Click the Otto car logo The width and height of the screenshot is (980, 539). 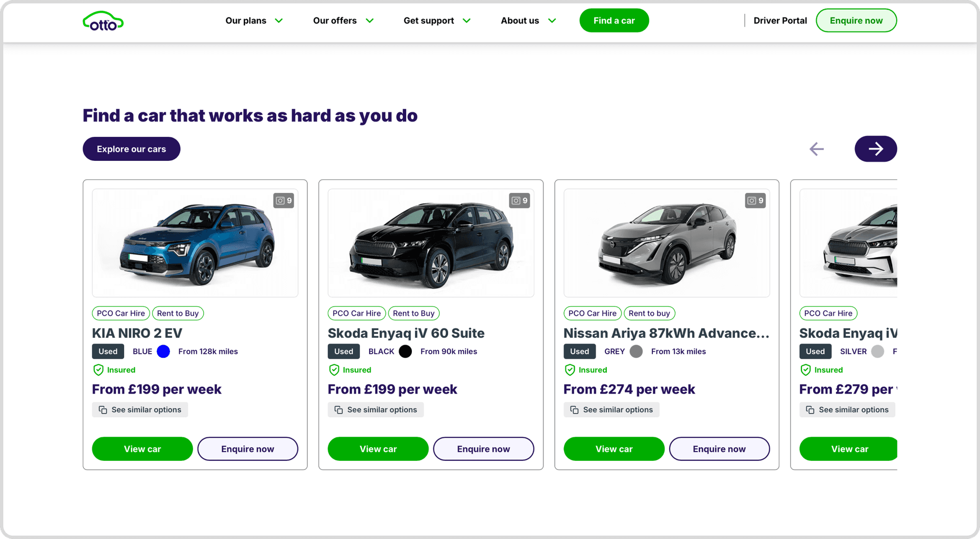(x=103, y=21)
